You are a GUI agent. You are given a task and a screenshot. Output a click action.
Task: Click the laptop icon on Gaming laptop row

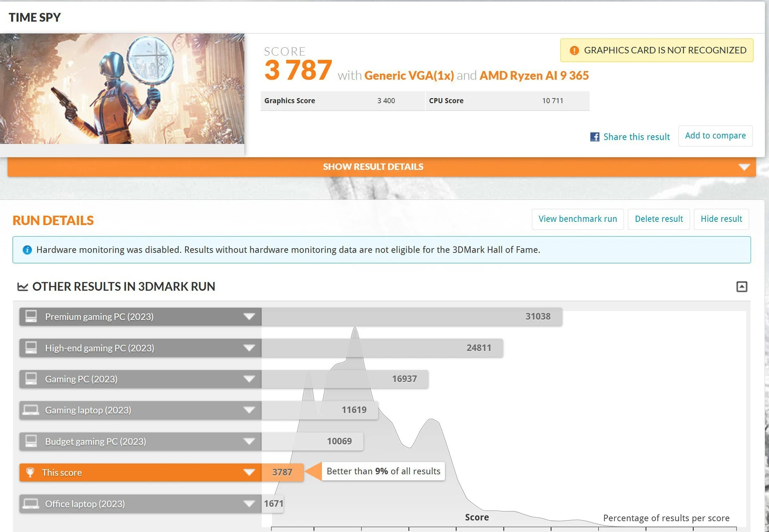point(31,410)
